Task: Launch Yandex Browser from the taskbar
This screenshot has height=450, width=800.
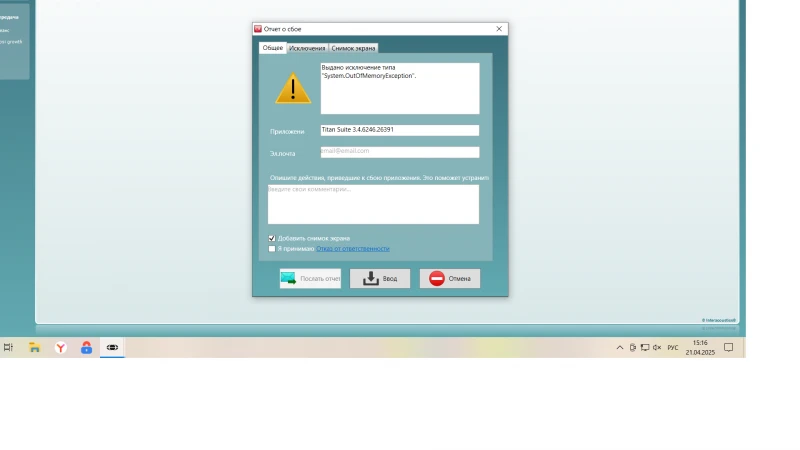Action: [x=61, y=347]
